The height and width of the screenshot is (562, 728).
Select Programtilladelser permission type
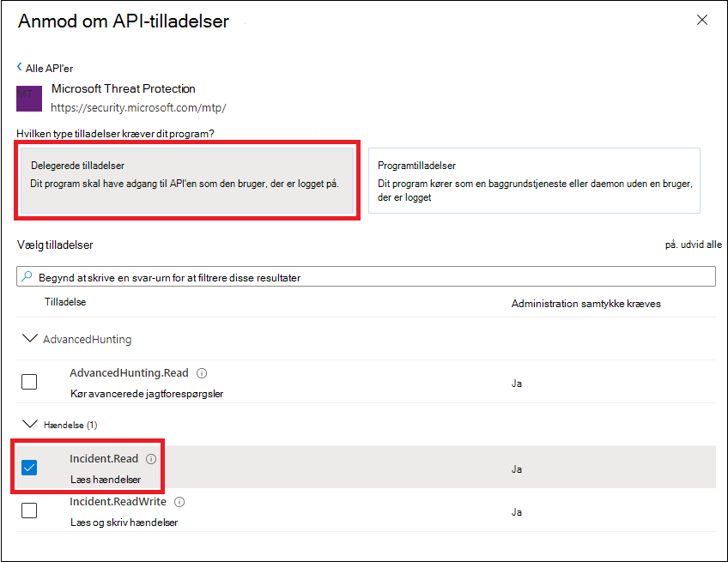(534, 180)
